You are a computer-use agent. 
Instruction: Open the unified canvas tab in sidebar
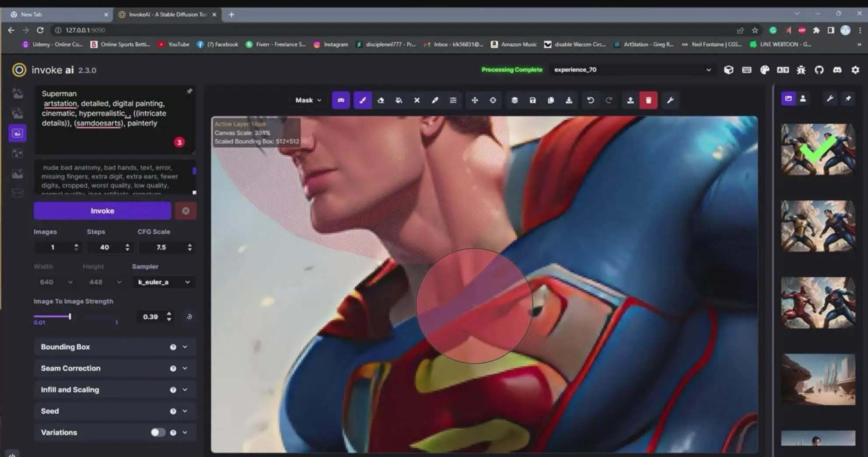(x=17, y=134)
